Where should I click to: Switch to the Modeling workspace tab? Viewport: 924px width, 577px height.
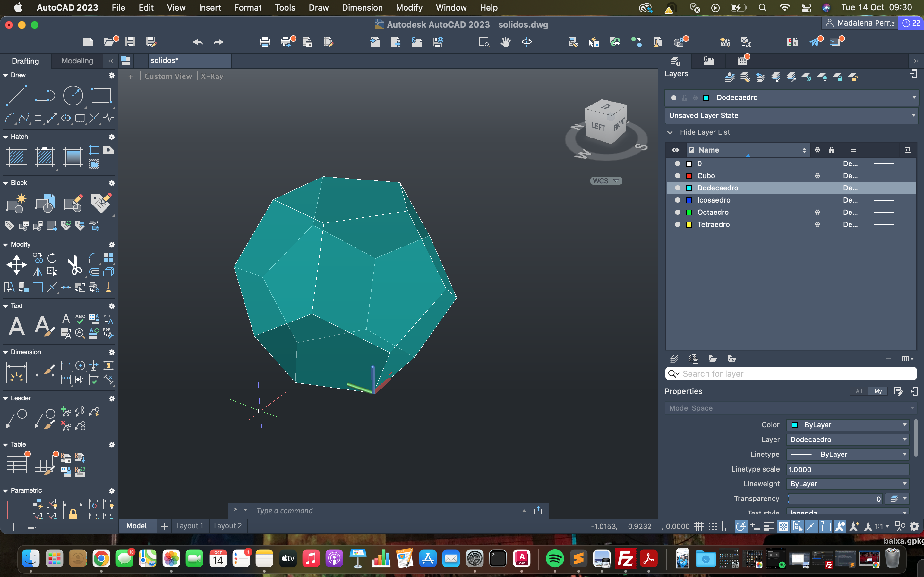(x=77, y=61)
